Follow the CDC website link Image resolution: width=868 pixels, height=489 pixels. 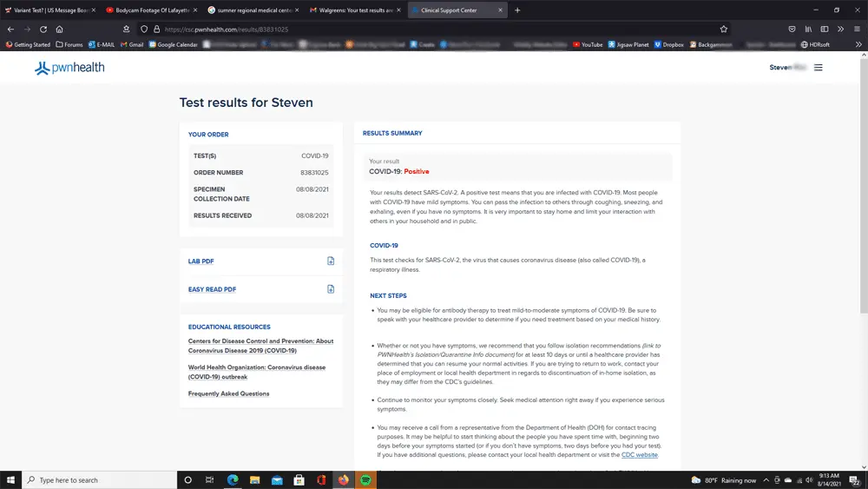[639, 454]
